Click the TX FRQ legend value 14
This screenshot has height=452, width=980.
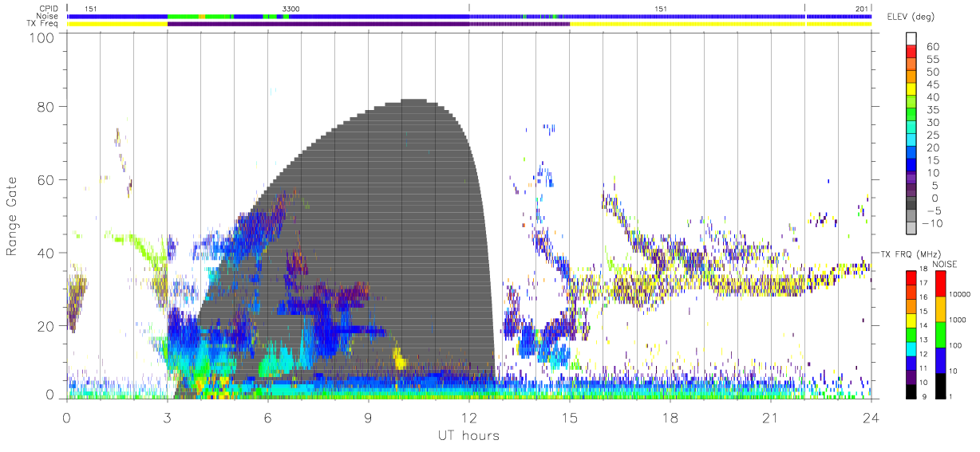point(925,327)
